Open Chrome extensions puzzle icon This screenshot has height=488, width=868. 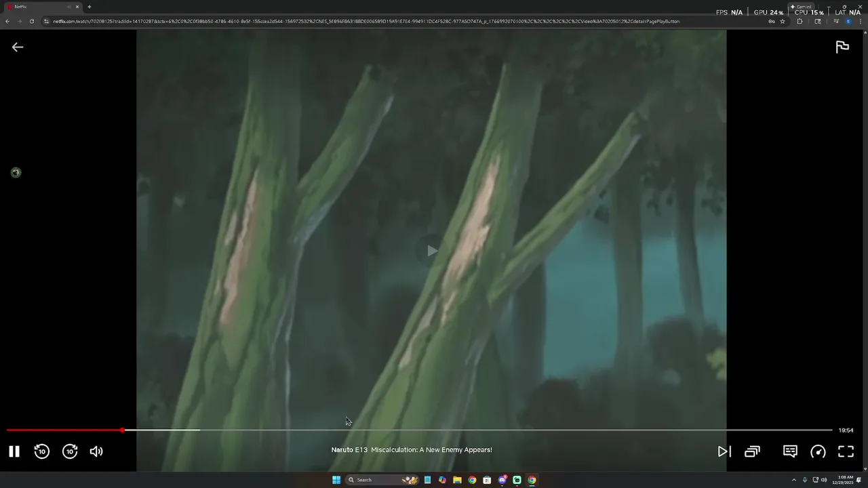pos(800,21)
